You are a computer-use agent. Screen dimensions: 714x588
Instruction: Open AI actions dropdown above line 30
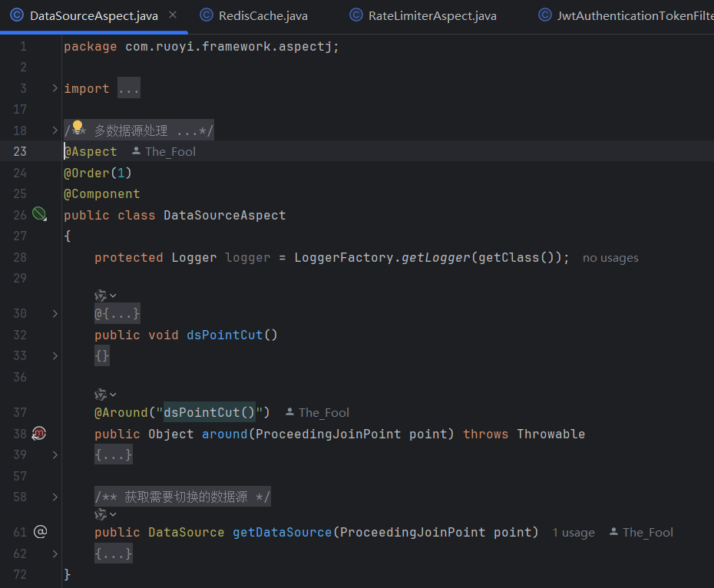105,296
